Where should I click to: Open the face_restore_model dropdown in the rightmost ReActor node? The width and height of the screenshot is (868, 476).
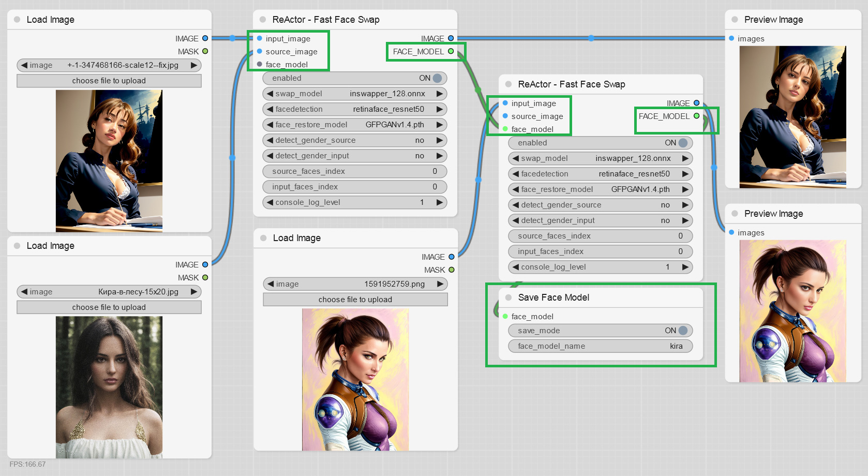tap(601, 189)
